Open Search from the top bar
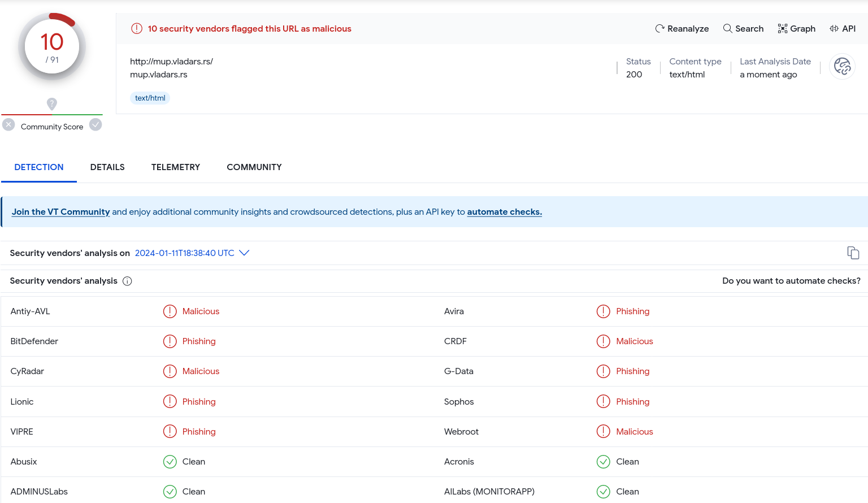This screenshot has height=503, width=868. (x=743, y=29)
